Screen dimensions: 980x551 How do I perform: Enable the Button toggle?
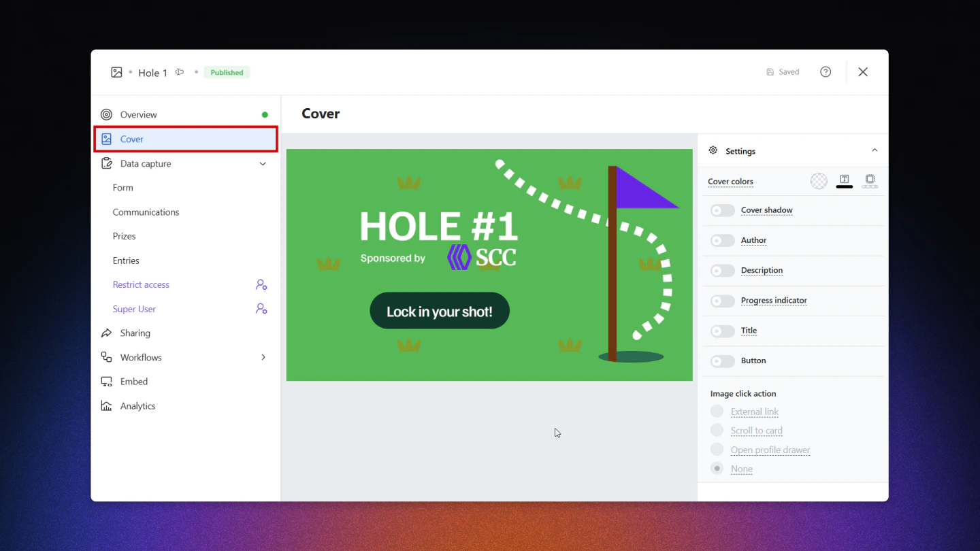click(723, 361)
